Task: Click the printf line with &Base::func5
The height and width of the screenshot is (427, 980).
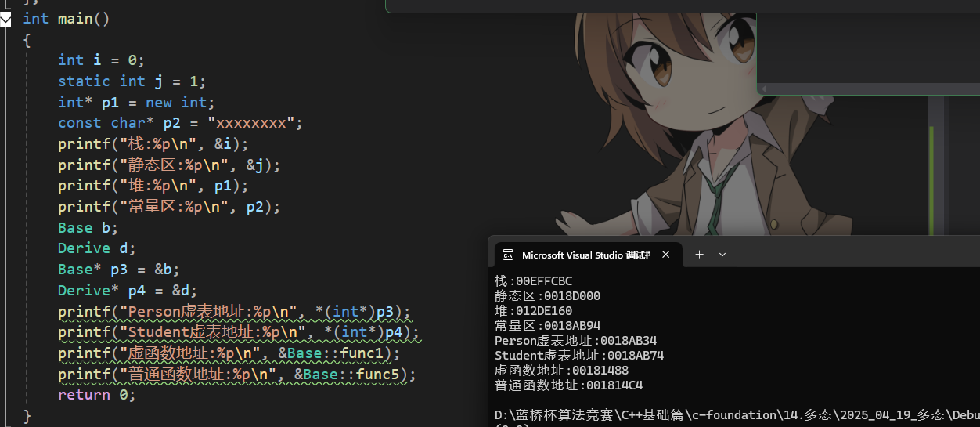Action: tap(237, 374)
